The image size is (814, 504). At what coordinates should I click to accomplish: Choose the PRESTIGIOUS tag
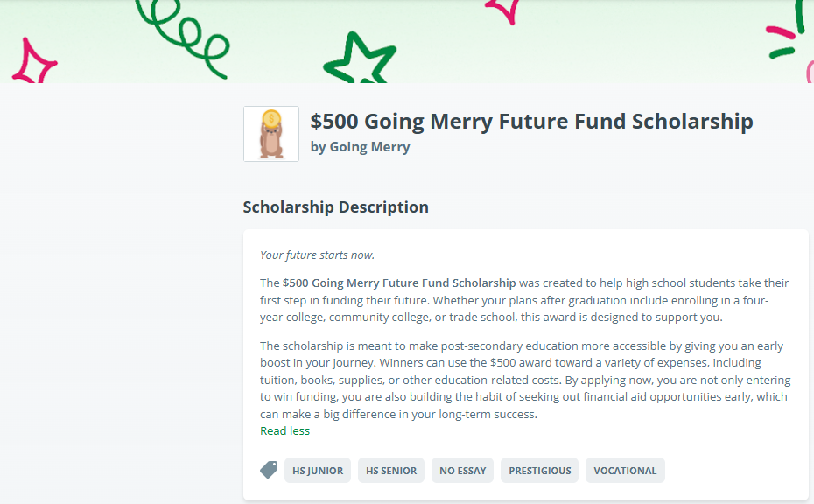pos(540,471)
